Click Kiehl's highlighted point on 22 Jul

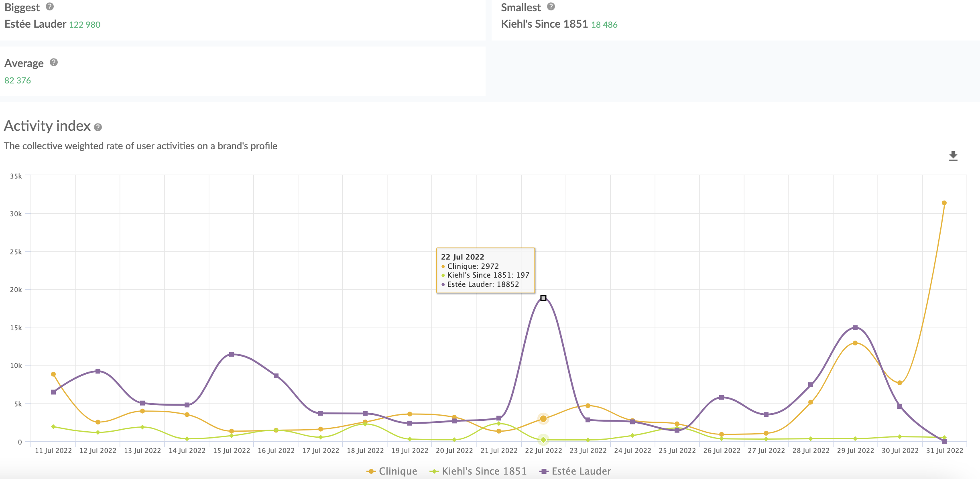tap(543, 440)
